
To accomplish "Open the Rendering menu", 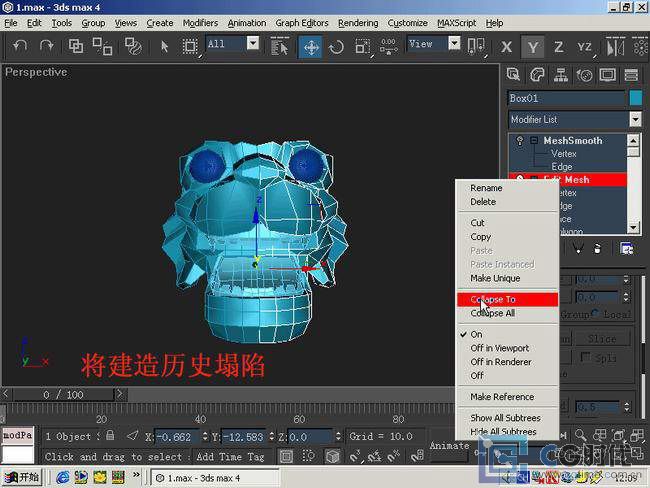I will [x=358, y=23].
